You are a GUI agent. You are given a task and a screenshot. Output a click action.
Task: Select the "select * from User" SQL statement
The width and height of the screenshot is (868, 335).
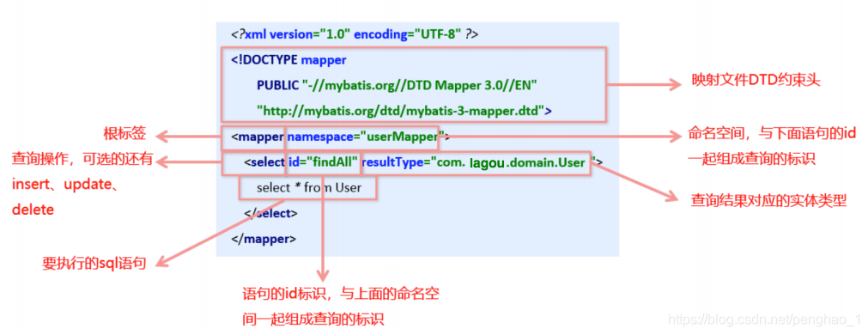pyautogui.click(x=309, y=188)
